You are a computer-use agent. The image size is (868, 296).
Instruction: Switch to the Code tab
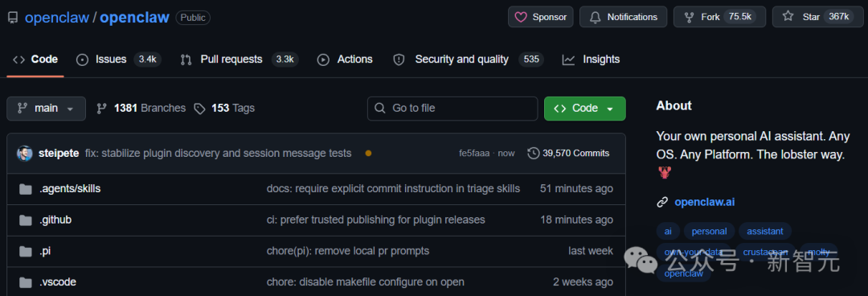point(35,60)
